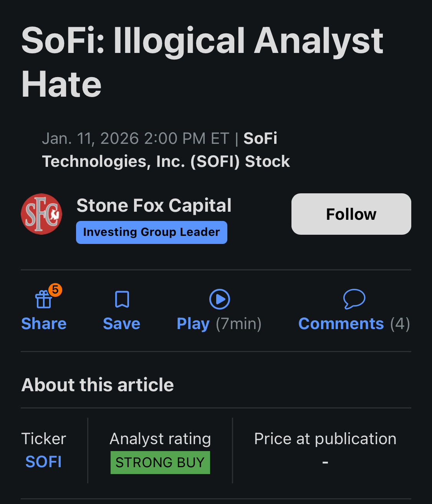
Task: Follow Stone Fox Capital
Action: click(x=351, y=214)
